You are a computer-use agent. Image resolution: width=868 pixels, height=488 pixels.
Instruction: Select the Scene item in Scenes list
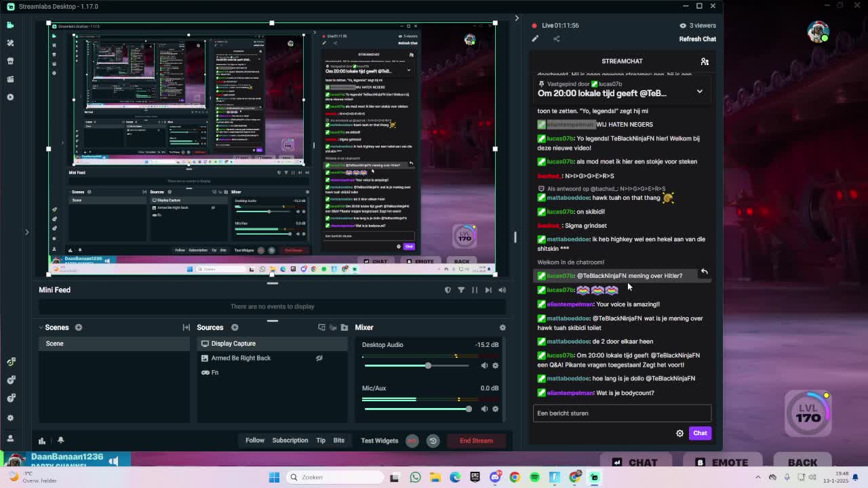[114, 344]
